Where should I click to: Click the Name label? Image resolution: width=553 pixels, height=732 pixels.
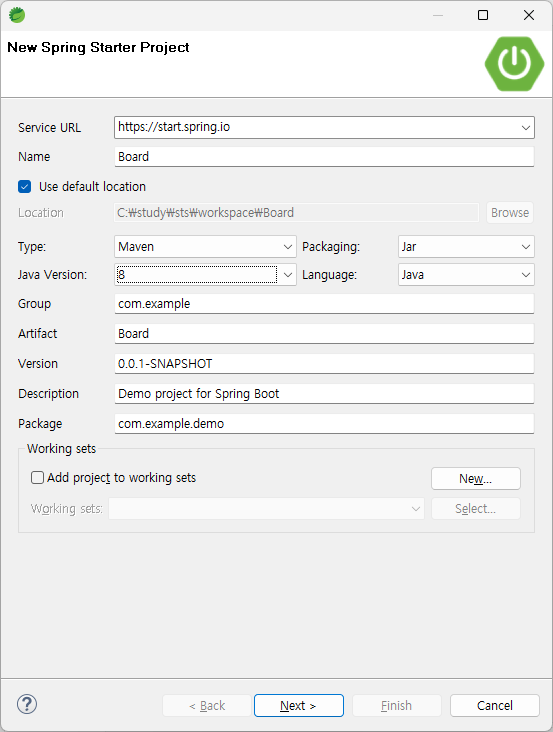34,156
